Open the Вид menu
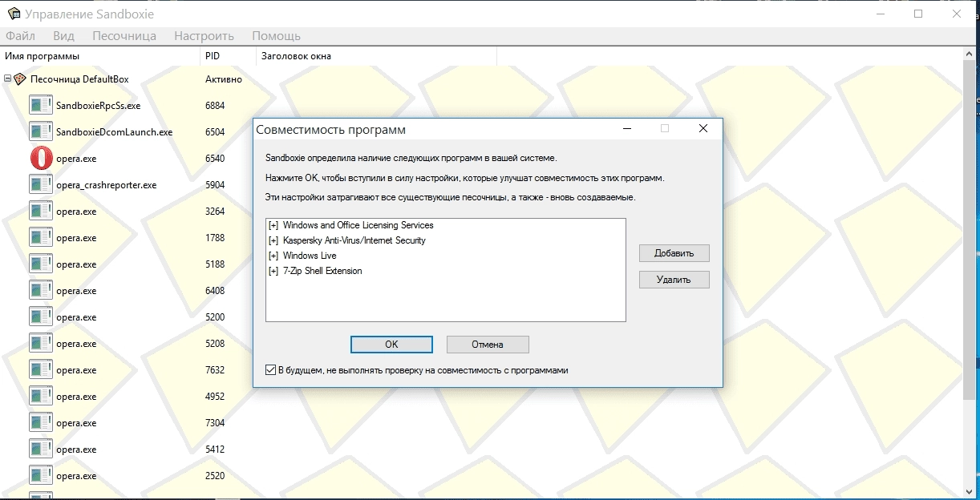The height and width of the screenshot is (500, 980). (x=63, y=35)
